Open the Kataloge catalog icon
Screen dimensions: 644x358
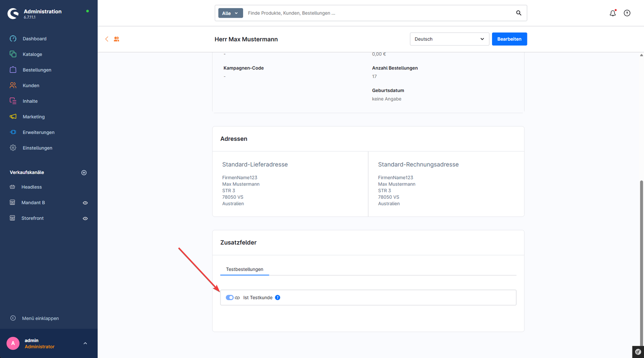(x=13, y=54)
